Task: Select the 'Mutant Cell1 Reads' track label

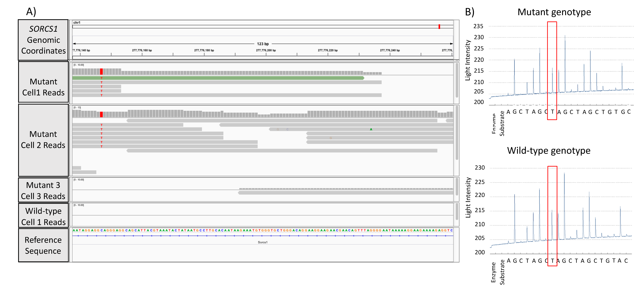Action: tap(43, 82)
